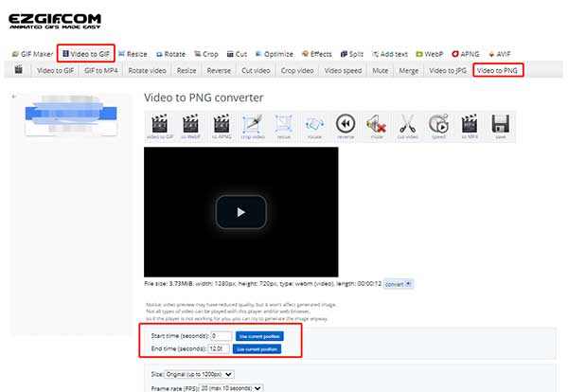Use current position for End time

257,349
